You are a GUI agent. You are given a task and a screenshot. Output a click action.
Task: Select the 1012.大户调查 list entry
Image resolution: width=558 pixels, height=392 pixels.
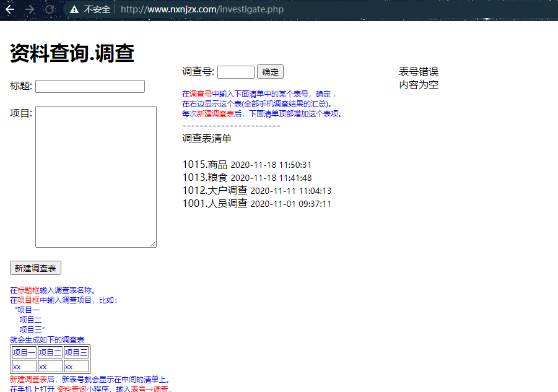click(x=215, y=191)
